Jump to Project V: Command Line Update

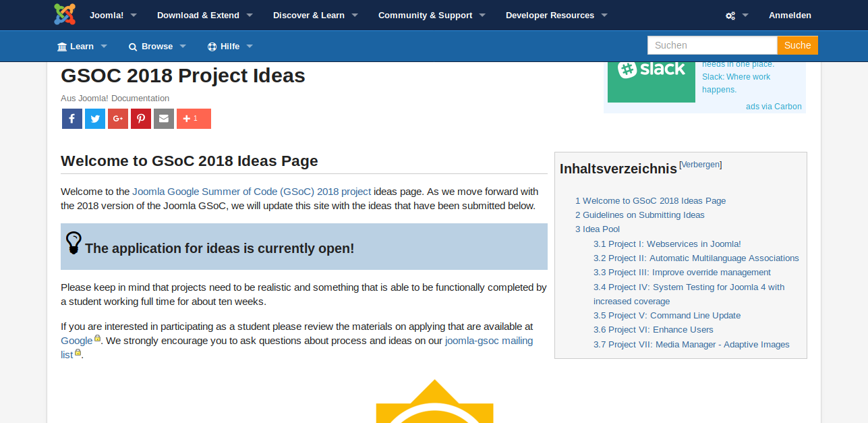tap(667, 316)
